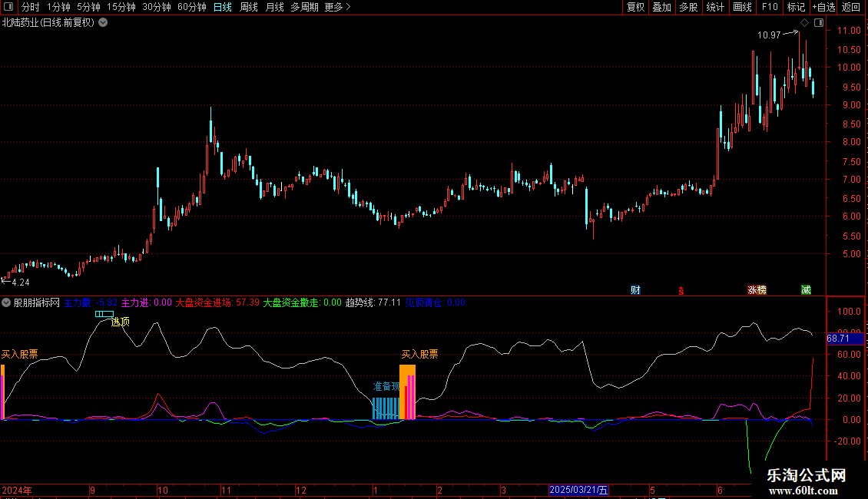
Task: Click month 1 on the time axis
Action: point(376,490)
